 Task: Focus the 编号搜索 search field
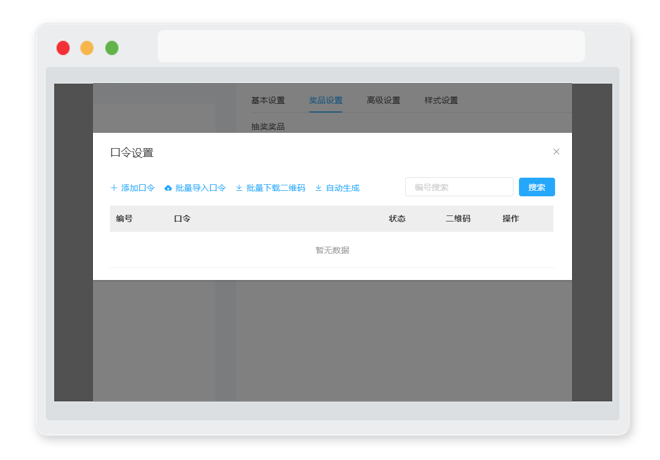point(459,187)
